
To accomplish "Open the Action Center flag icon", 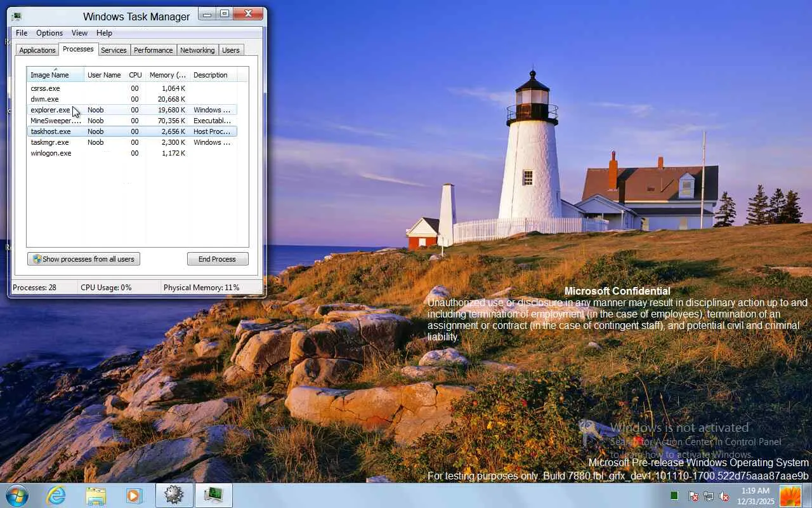I will [693, 496].
